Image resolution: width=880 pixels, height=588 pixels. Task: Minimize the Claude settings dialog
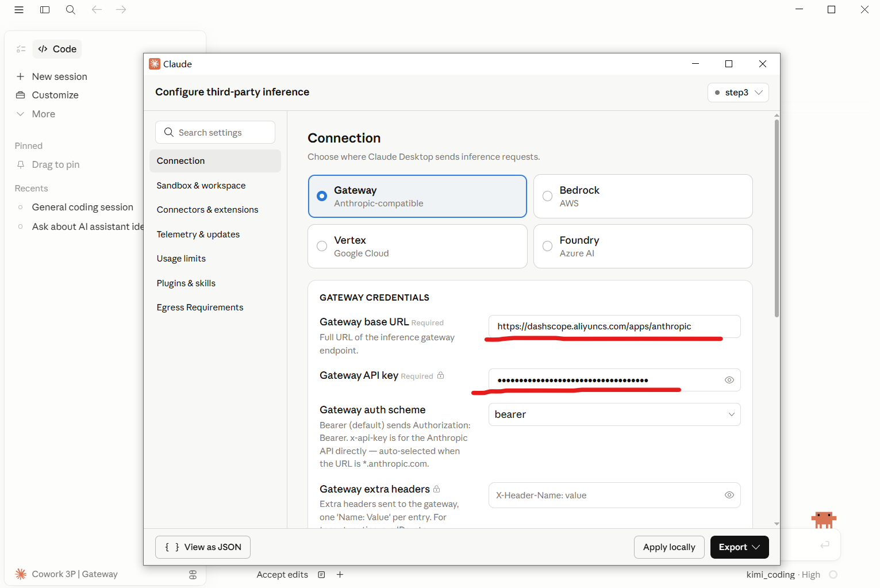click(695, 64)
